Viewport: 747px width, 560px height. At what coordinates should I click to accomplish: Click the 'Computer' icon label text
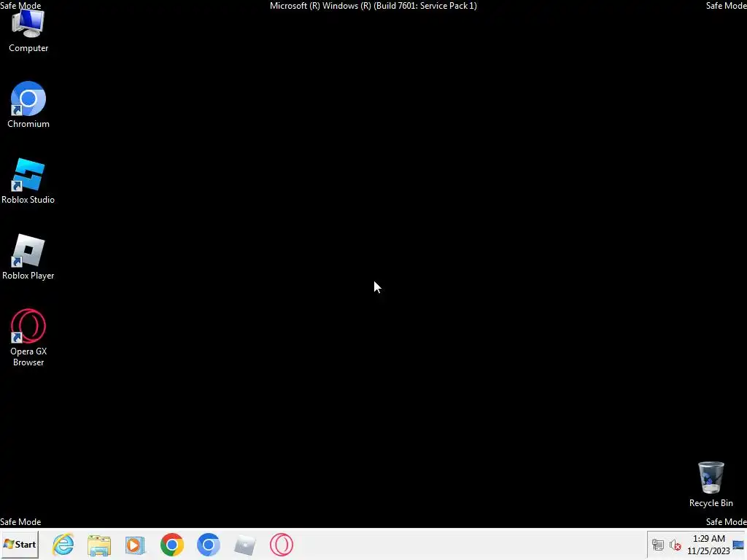(28, 48)
